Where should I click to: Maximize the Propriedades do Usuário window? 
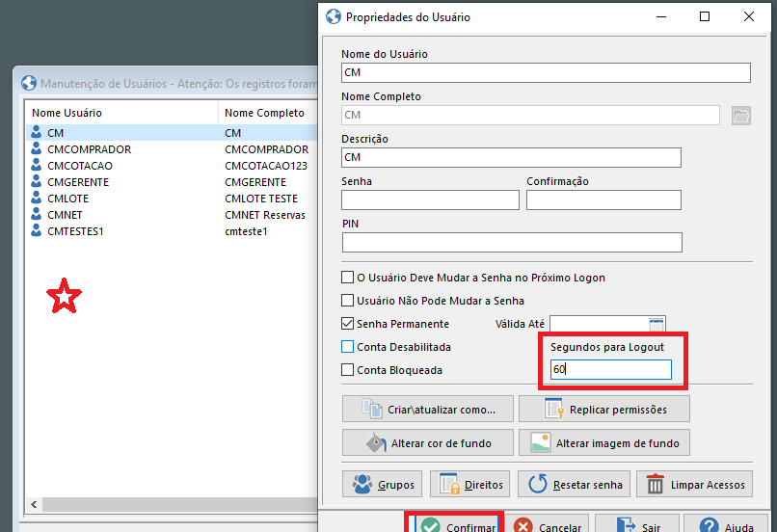(704, 16)
